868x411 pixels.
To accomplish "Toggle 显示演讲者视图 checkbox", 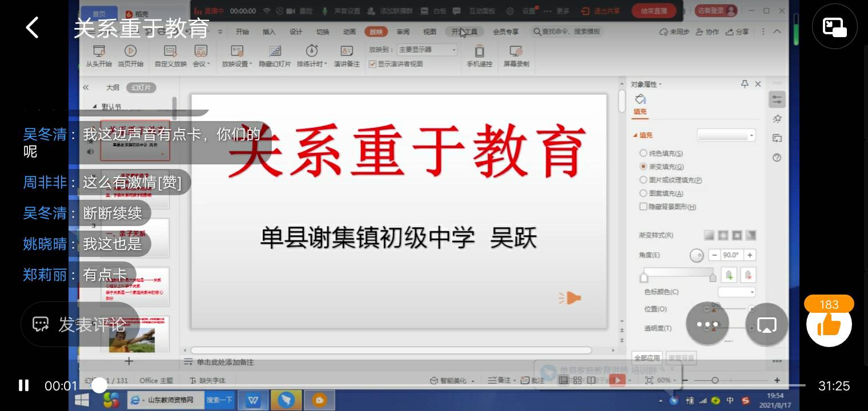I will pos(372,64).
